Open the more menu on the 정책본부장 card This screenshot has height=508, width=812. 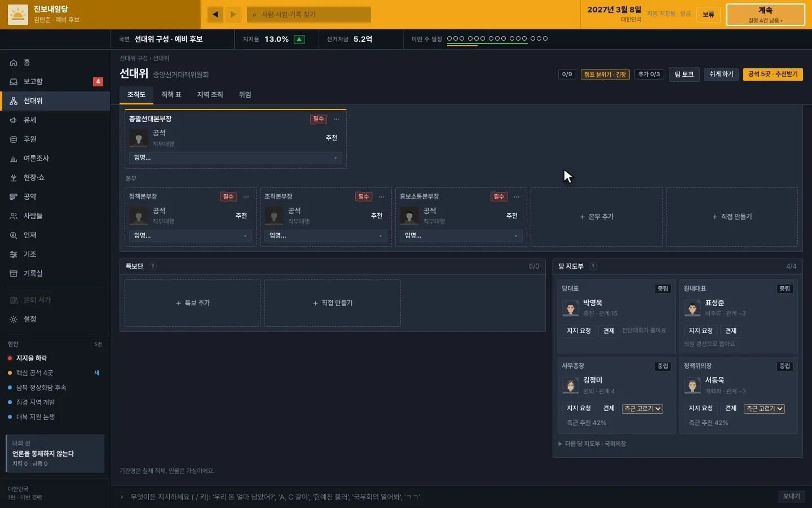246,197
